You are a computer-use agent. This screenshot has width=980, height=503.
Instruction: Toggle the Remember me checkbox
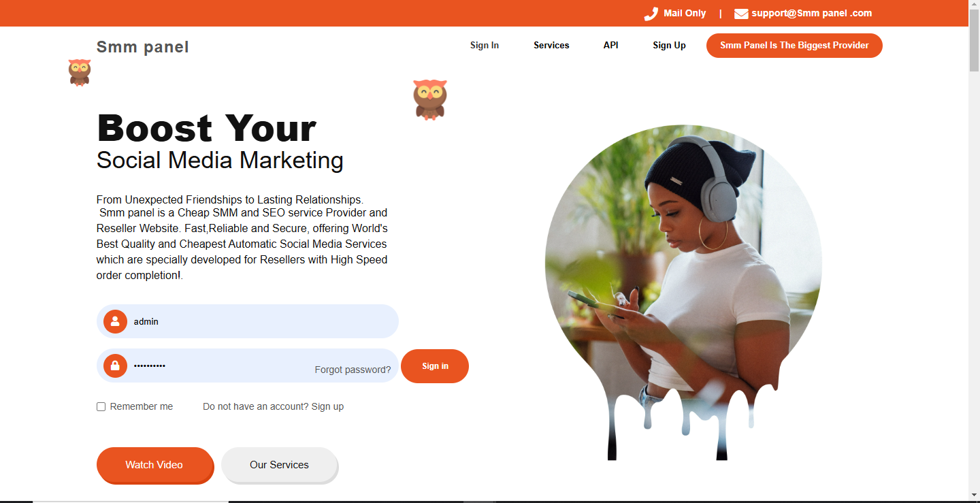[x=101, y=406]
